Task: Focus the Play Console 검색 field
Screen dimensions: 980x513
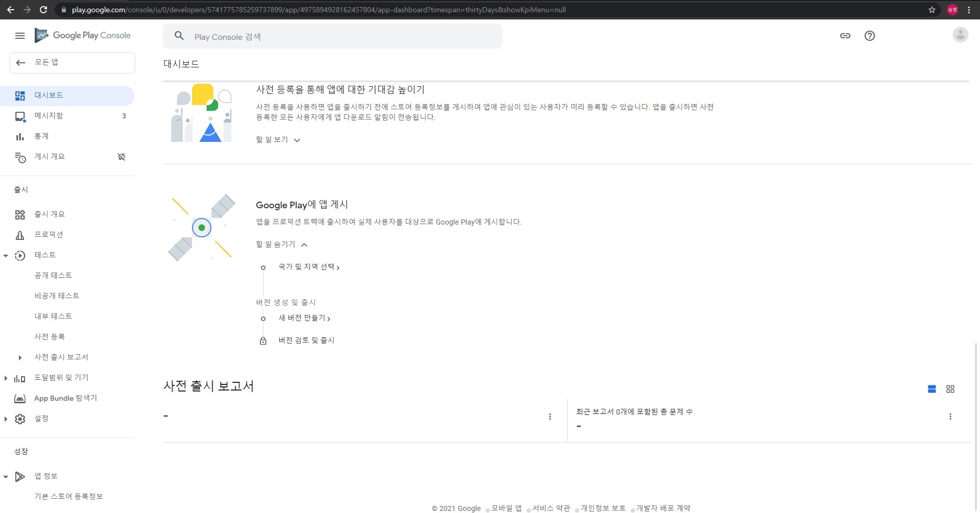Action: 332,36
